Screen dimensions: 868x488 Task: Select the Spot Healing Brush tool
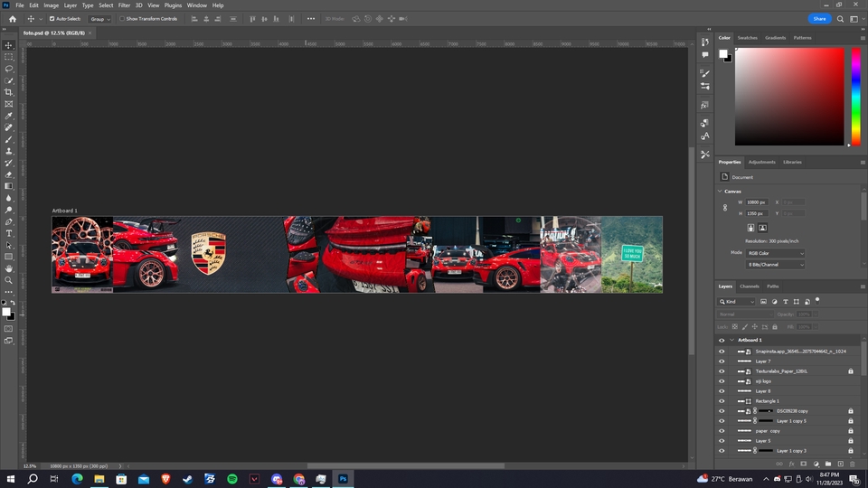tap(9, 127)
